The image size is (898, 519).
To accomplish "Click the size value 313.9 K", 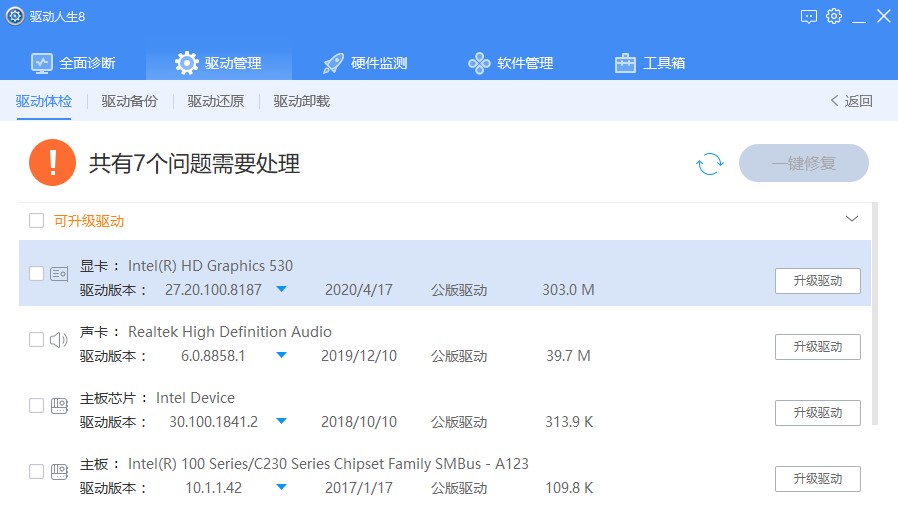I will 569,422.
